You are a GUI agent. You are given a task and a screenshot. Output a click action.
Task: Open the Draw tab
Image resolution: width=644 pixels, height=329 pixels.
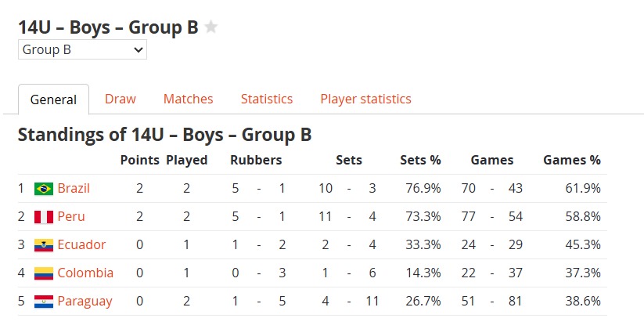[x=121, y=99]
